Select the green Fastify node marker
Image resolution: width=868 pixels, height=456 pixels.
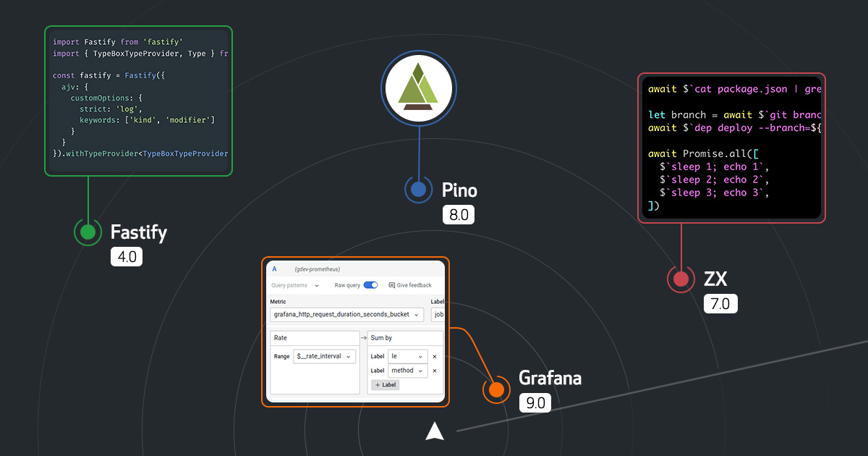click(88, 232)
